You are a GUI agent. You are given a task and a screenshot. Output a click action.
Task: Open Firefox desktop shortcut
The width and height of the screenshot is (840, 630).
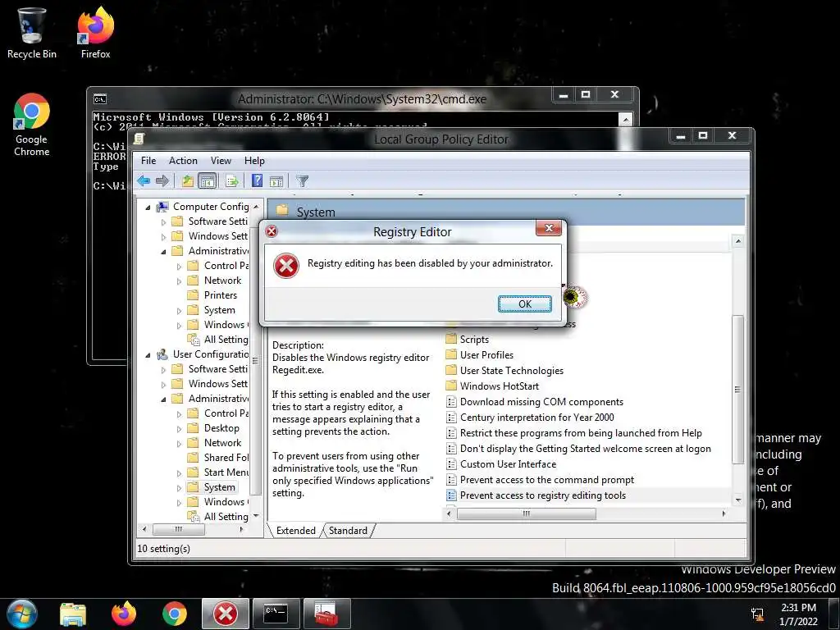point(95,32)
